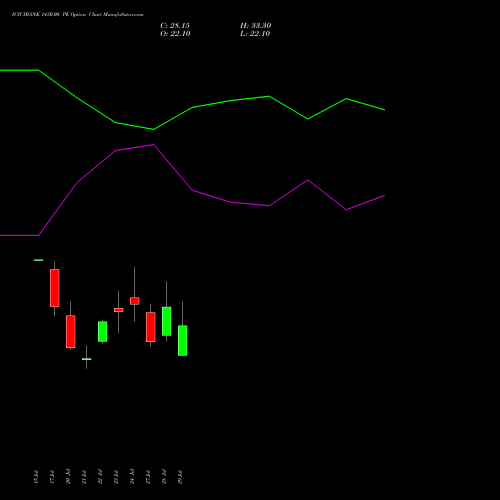Click the '17 Jul' date axis label
The width and height of the screenshot is (500, 500).
pos(52,477)
